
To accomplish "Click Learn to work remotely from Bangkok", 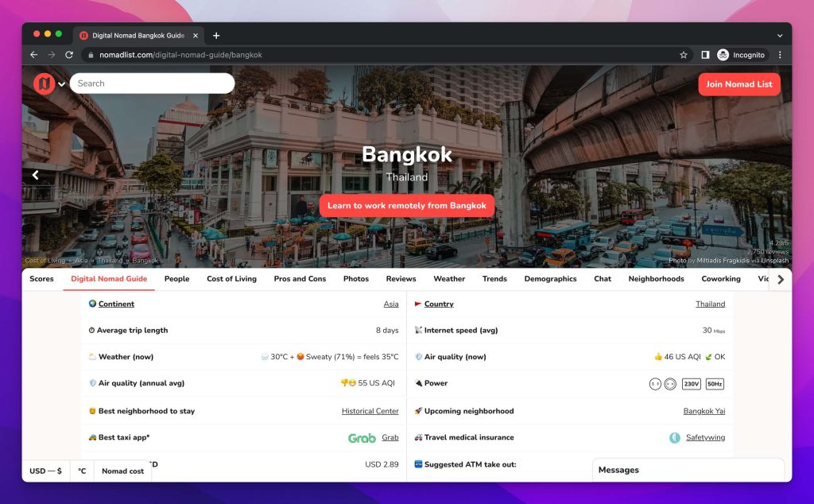I will pyautogui.click(x=406, y=206).
